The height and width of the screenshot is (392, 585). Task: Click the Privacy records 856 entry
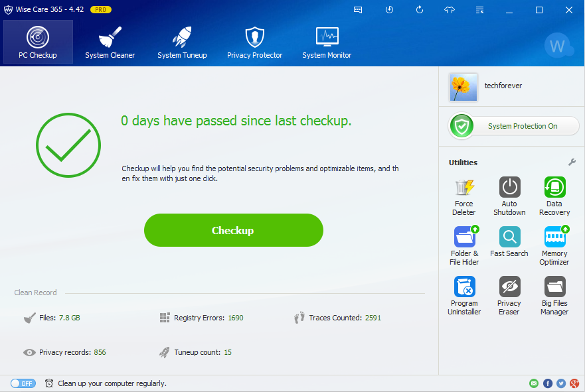pyautogui.click(x=64, y=352)
